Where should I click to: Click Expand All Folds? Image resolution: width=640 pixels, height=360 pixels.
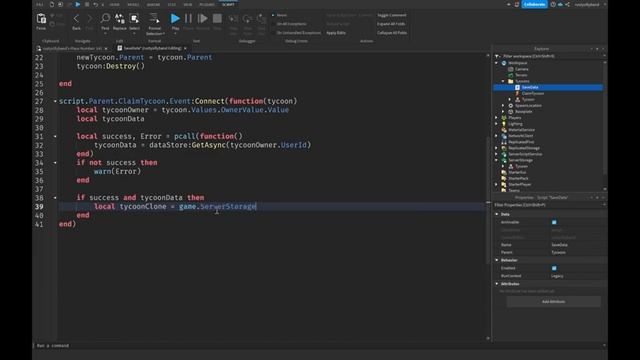pyautogui.click(x=391, y=24)
